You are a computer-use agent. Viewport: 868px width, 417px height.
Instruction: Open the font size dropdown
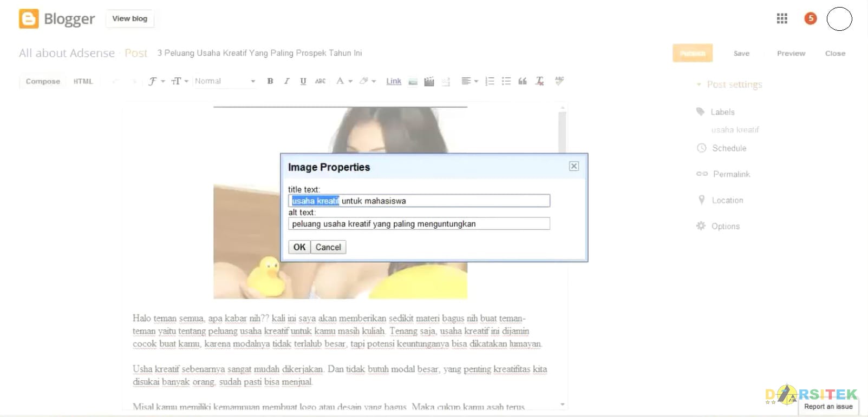(180, 81)
